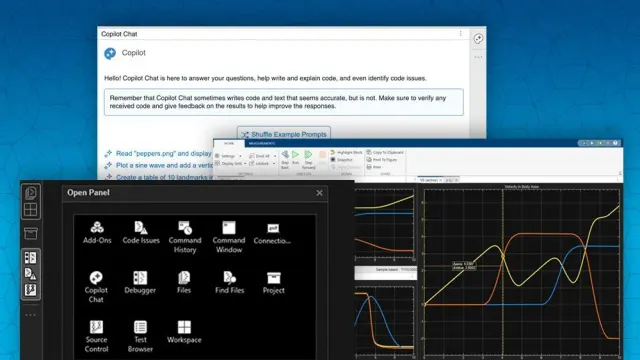Click the help question-mark icon in the scope title bar
This screenshot has height=360, width=640.
click(615, 143)
